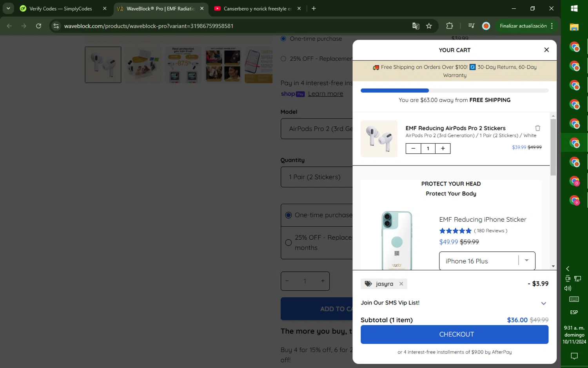The width and height of the screenshot is (588, 368).
Task: View the 180 Reviews link
Action: click(490, 231)
